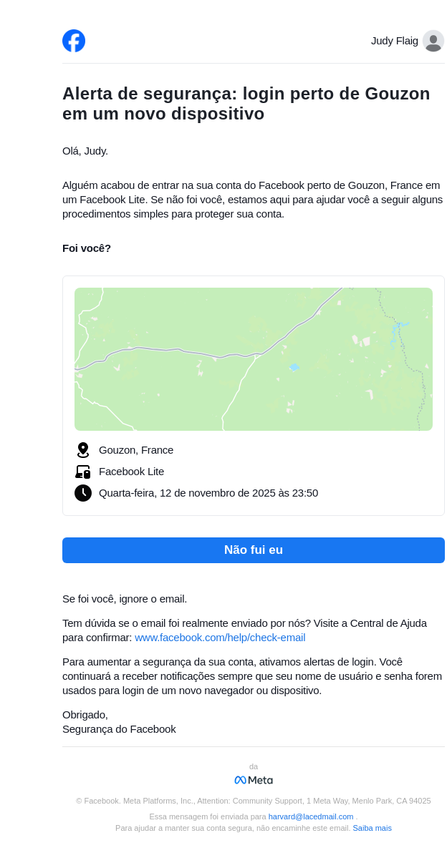Viewport: 447px width, 868px height.
Task: Click the device icon next to Facebook Lite
Action: click(83, 472)
